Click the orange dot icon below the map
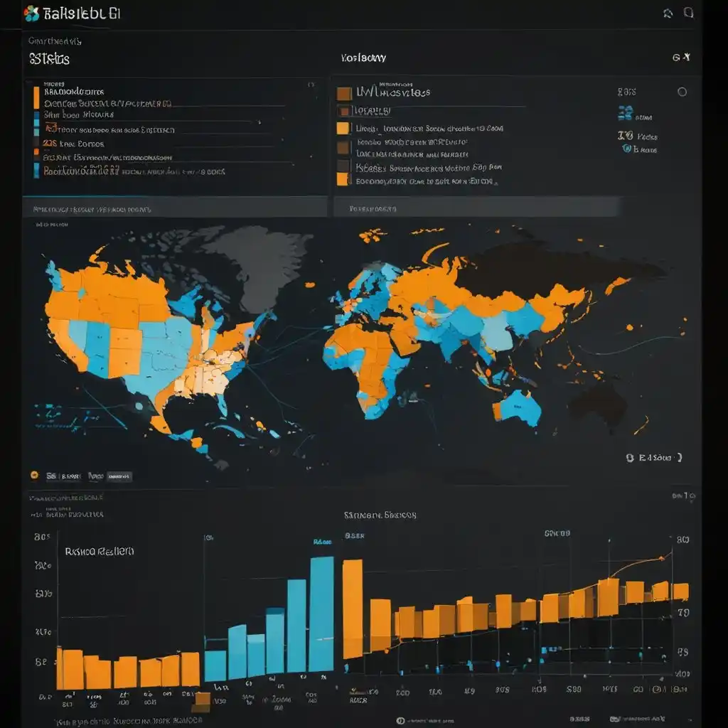The width and height of the screenshot is (728, 728). coord(34,475)
